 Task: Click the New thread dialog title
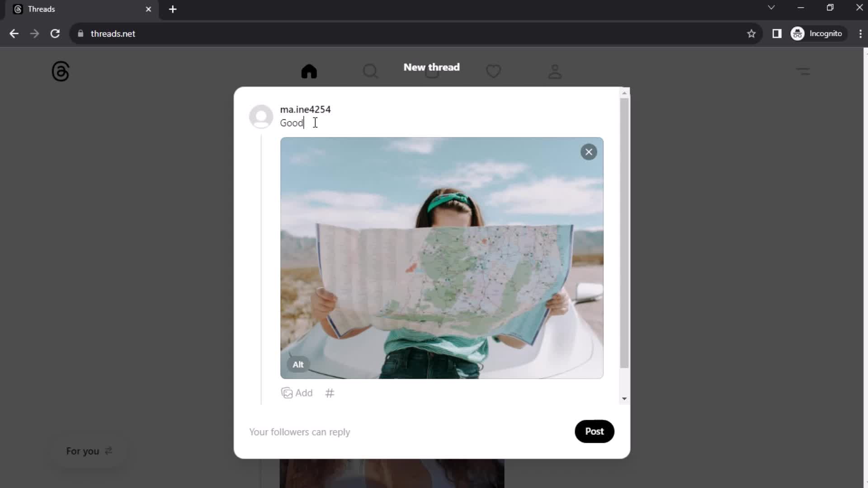click(x=432, y=67)
